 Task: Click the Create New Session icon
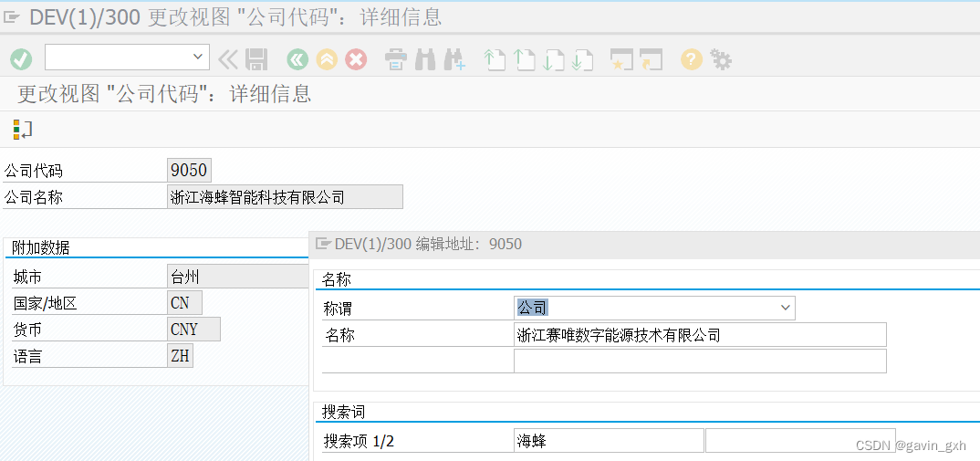coord(622,60)
